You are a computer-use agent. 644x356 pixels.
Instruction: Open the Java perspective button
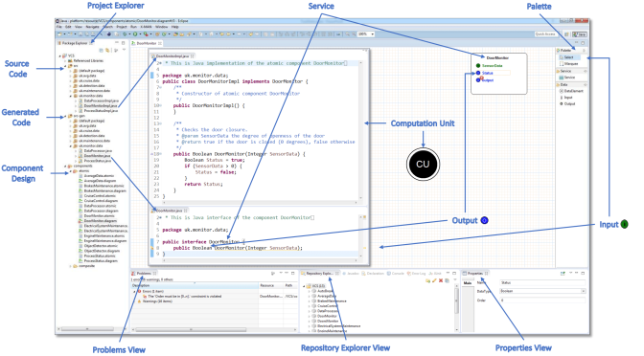click(580, 34)
